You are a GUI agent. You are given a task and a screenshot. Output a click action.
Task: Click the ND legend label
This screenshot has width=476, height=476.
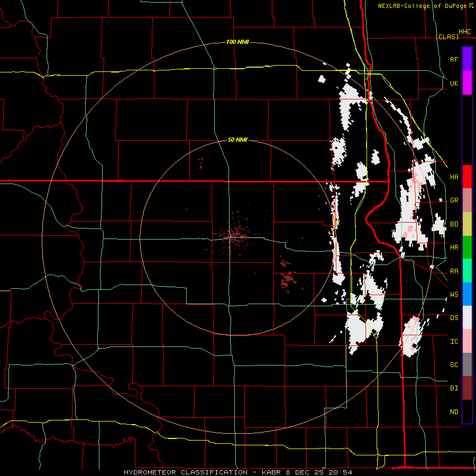pyautogui.click(x=454, y=412)
